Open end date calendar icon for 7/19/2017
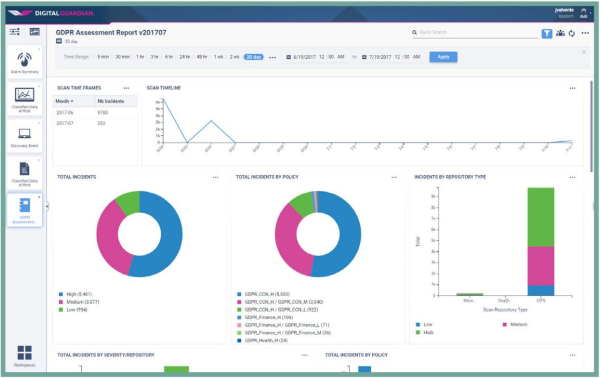The image size is (600, 378). (x=364, y=57)
